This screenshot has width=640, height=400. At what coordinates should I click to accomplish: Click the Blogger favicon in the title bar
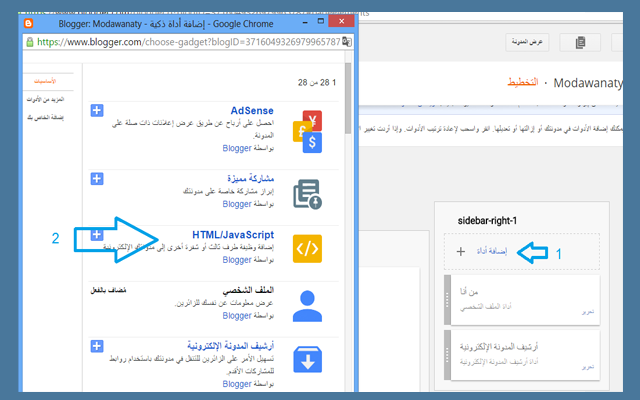click(x=28, y=23)
